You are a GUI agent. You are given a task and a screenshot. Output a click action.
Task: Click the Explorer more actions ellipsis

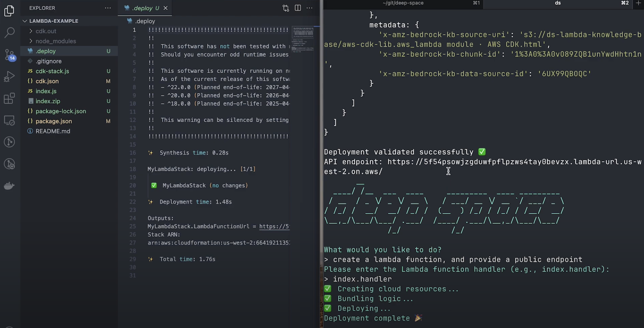pos(108,8)
